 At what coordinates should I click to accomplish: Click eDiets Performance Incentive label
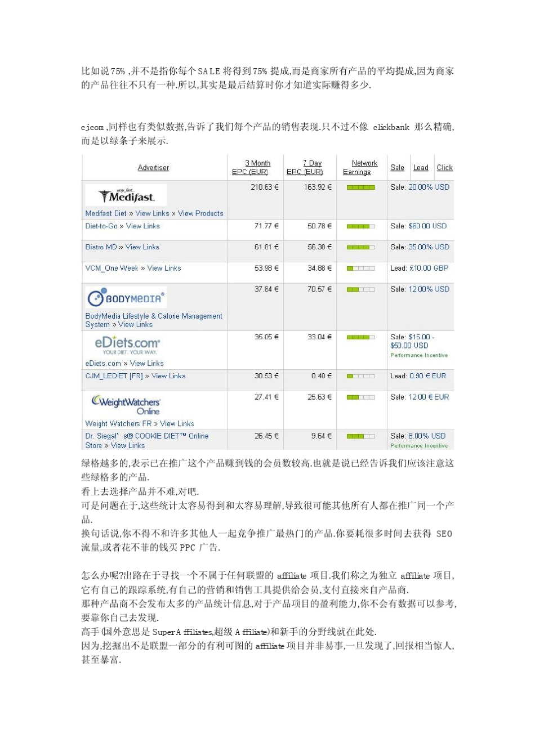[x=419, y=356]
